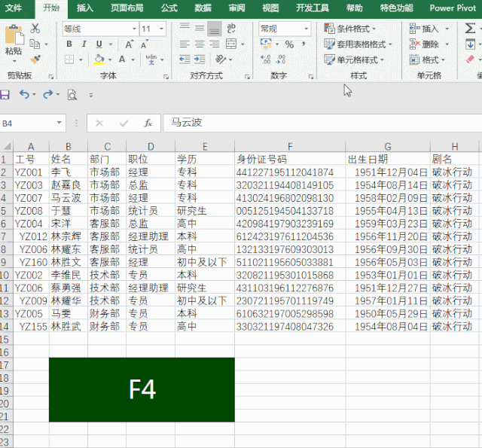Open font name dropdown 等线
This screenshot has height=448, width=482.
[x=134, y=29]
